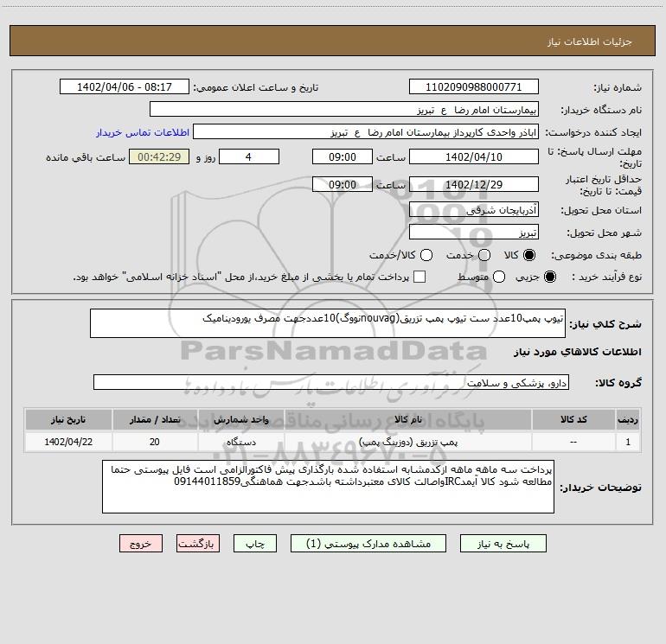Click the goods group field دارو، پزشکی و سلامت
Screen dimensions: 666x644
coord(331,382)
